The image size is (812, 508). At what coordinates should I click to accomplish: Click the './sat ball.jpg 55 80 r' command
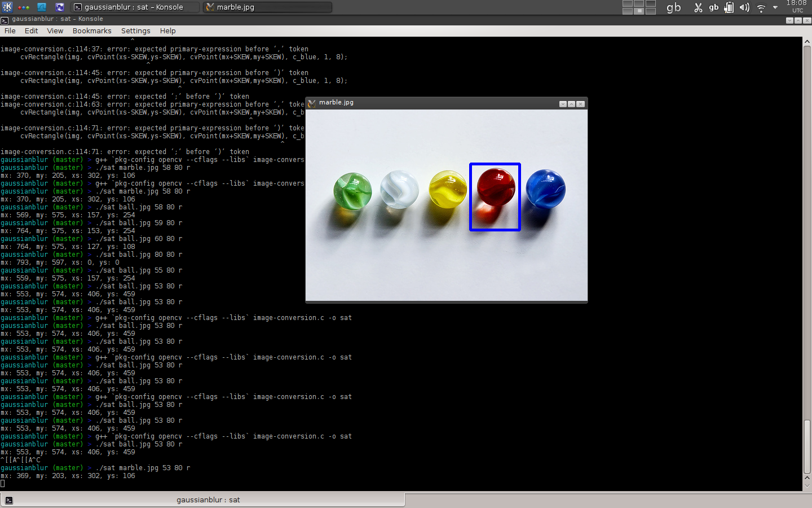[x=139, y=270]
